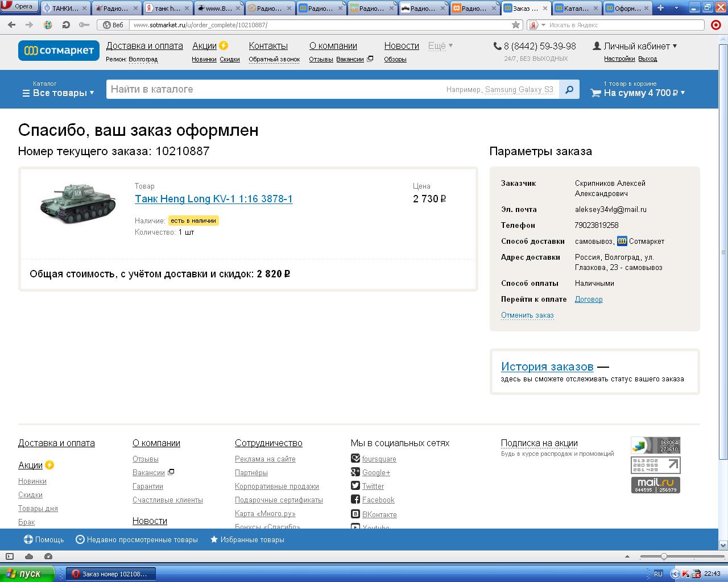Click the bookmark star in address bar

[x=516, y=25]
